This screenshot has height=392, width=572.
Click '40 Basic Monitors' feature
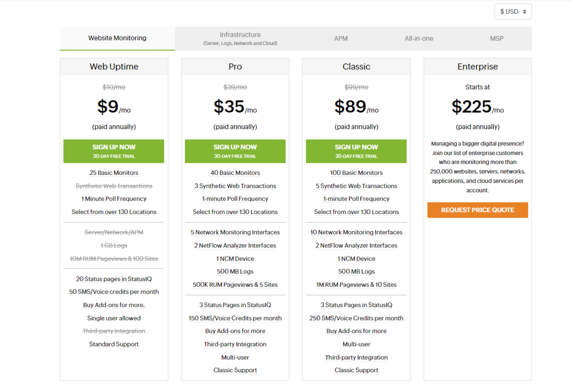235,173
